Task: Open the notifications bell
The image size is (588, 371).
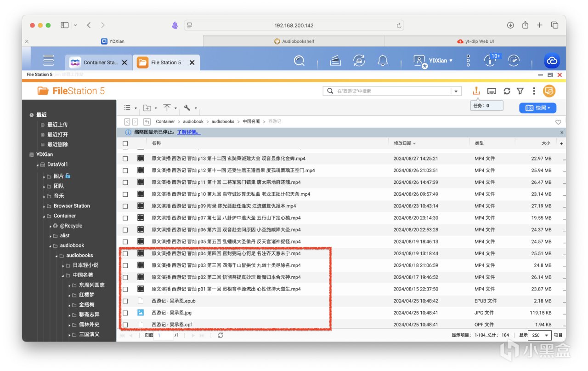Action: tap(383, 60)
